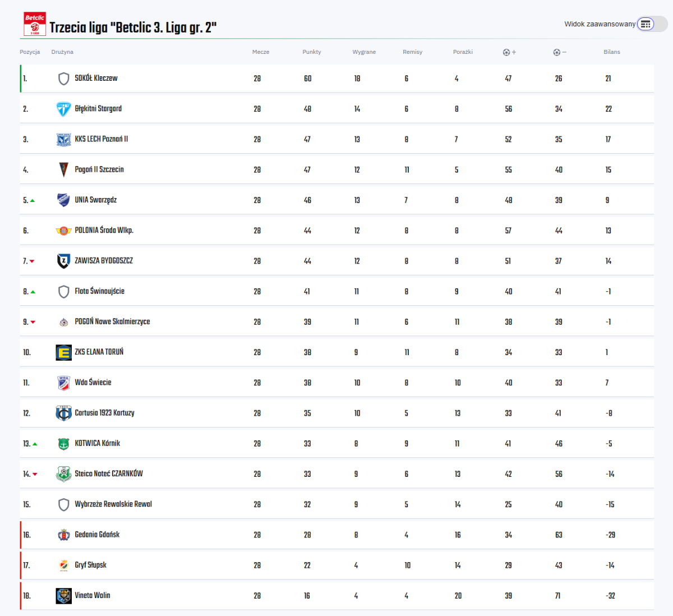Click the Bilans column header
673x616 pixels.
612,52
